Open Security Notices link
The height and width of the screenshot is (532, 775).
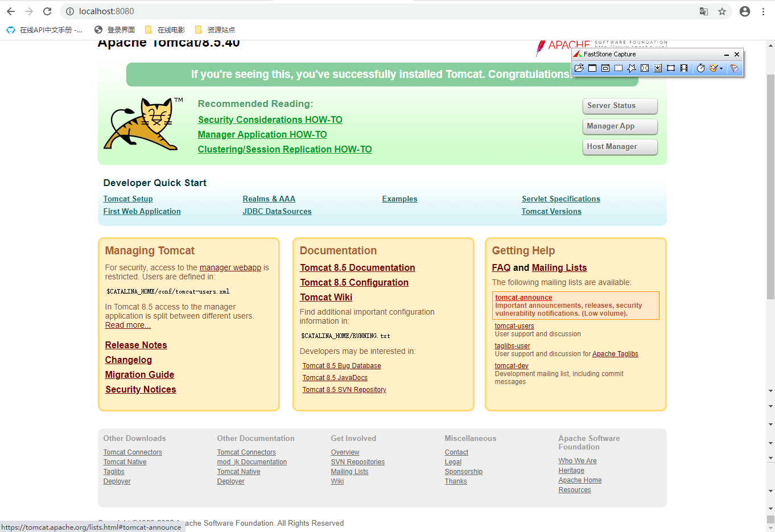[141, 389]
